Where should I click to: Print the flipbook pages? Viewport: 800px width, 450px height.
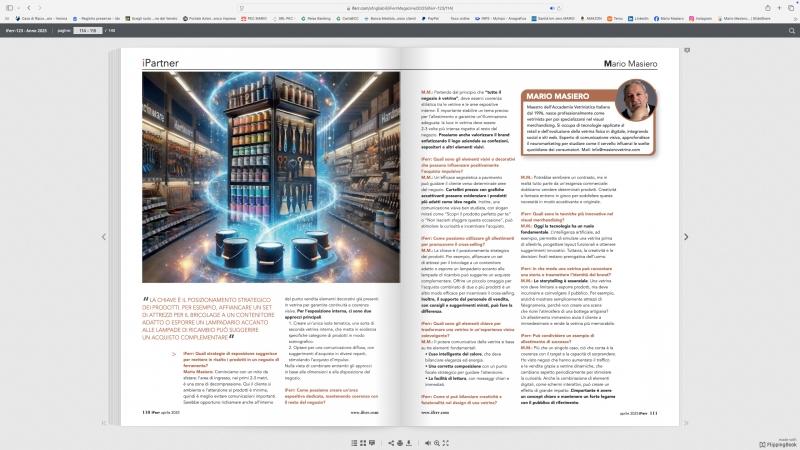click(x=399, y=443)
